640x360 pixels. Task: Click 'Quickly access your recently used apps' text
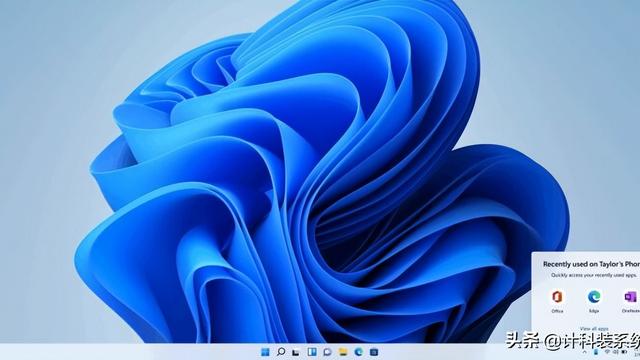pyautogui.click(x=594, y=275)
